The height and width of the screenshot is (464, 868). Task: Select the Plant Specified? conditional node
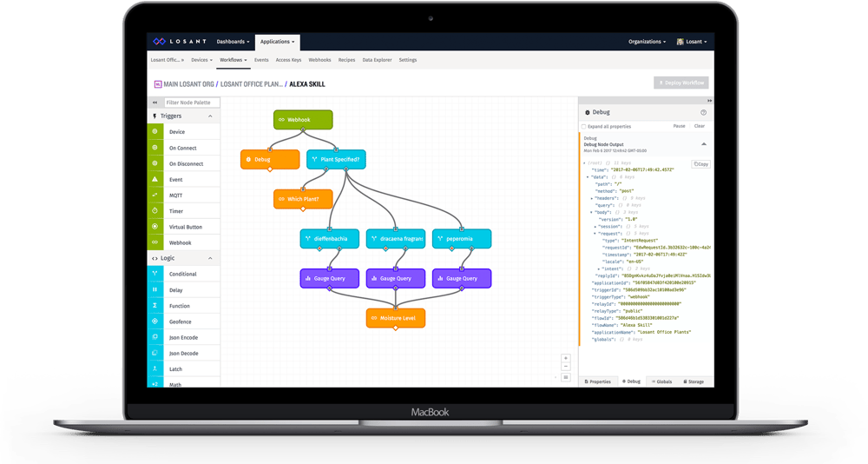click(x=336, y=159)
